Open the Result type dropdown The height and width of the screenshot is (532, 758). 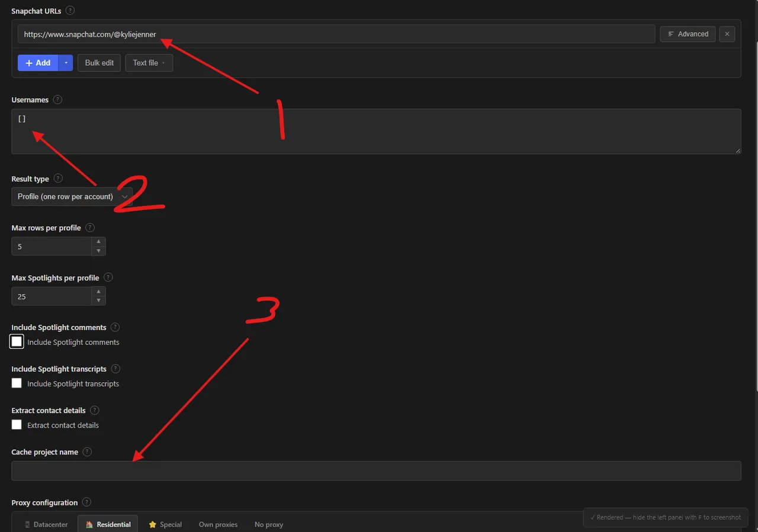72,196
